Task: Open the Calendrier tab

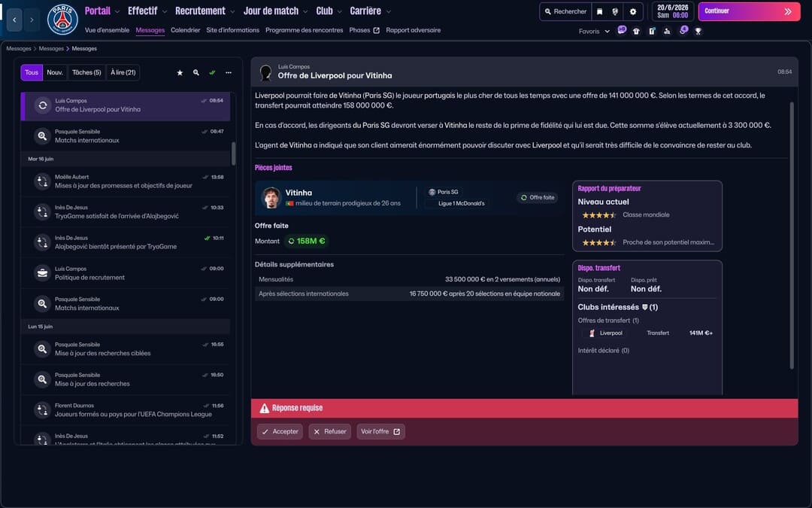Action: (185, 30)
